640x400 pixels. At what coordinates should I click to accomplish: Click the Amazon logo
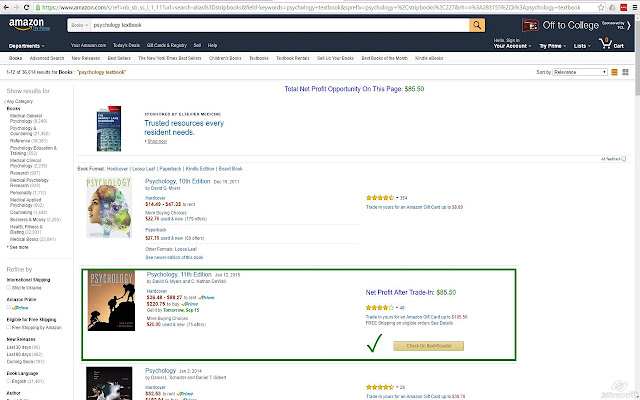click(x=29, y=25)
